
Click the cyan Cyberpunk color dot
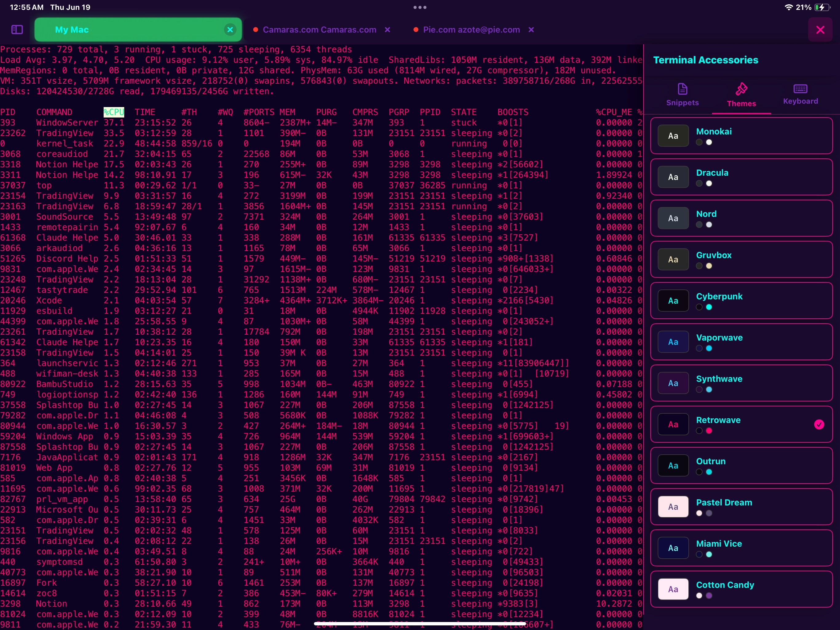(709, 307)
